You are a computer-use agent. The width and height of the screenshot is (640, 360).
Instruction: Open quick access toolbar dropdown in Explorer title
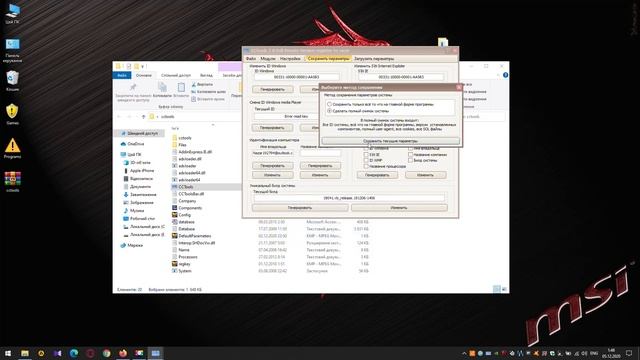pos(143,67)
